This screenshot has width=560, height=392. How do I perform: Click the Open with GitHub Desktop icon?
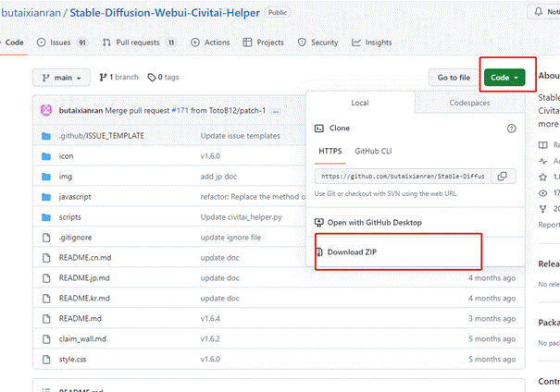[319, 223]
